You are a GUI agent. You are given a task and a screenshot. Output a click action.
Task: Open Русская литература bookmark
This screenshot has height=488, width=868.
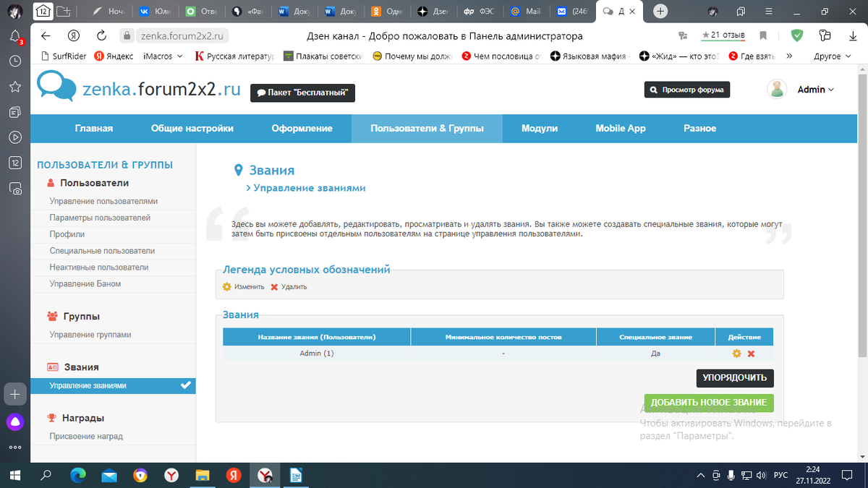click(x=234, y=56)
